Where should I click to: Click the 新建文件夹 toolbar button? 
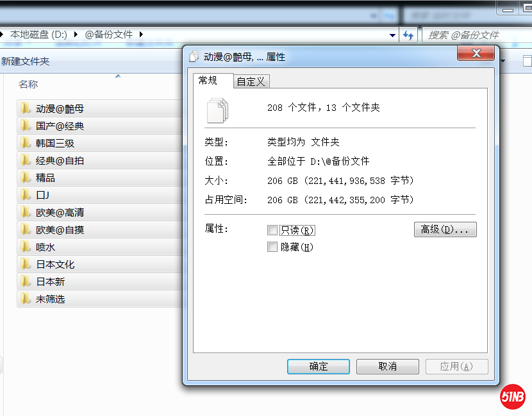click(25, 62)
